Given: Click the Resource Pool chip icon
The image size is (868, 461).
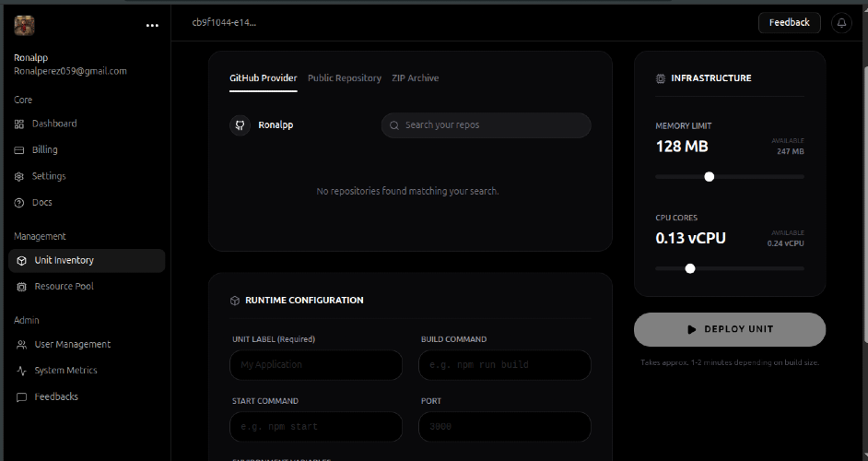Looking at the screenshot, I should [22, 287].
